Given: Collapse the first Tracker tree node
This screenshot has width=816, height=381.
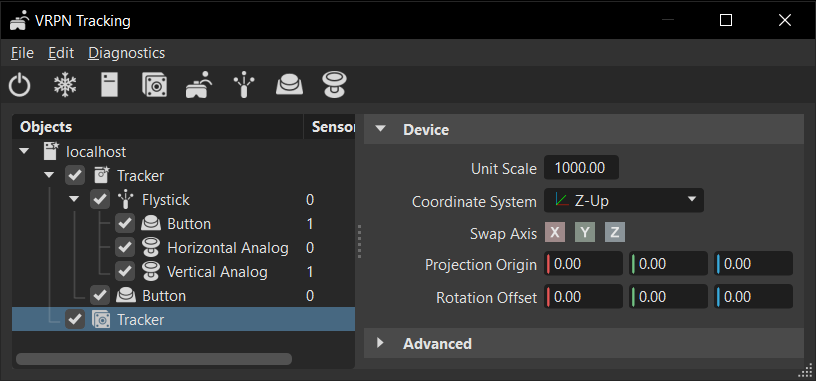Looking at the screenshot, I should 49,175.
